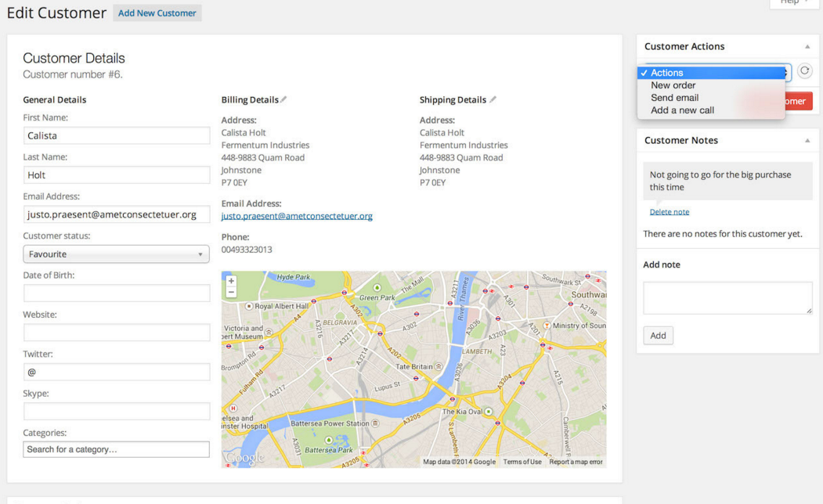Choose Send email from Actions menu
This screenshot has width=823, height=504.
coord(674,98)
